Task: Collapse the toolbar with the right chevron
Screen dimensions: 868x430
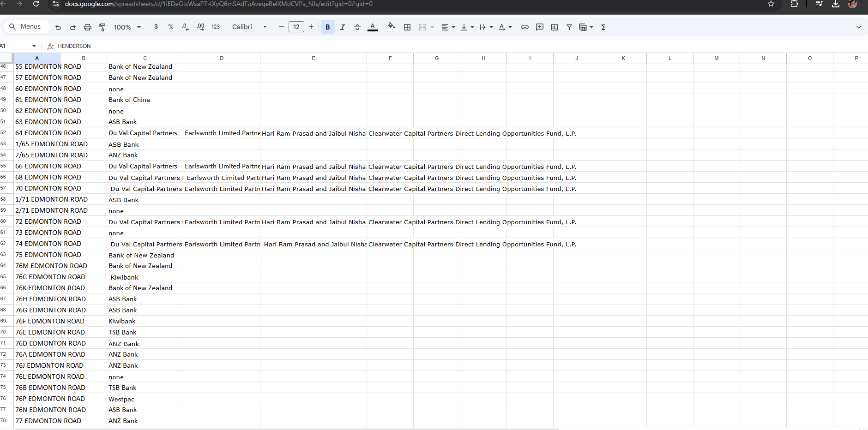Action: tap(859, 27)
